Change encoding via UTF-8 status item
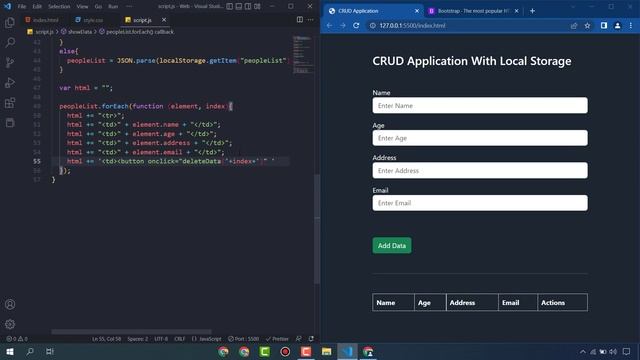640x360 pixels. tap(161, 339)
